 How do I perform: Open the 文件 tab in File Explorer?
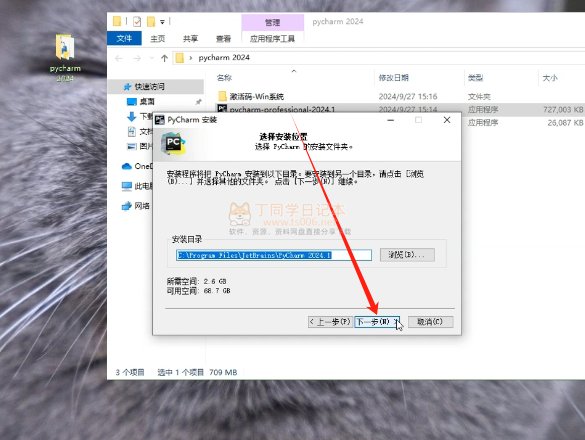tap(124, 38)
